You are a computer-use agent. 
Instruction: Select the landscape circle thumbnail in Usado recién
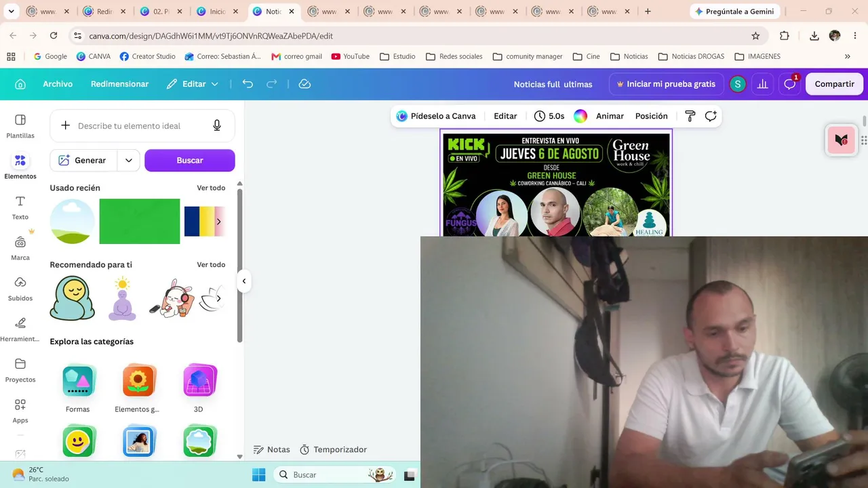73,222
